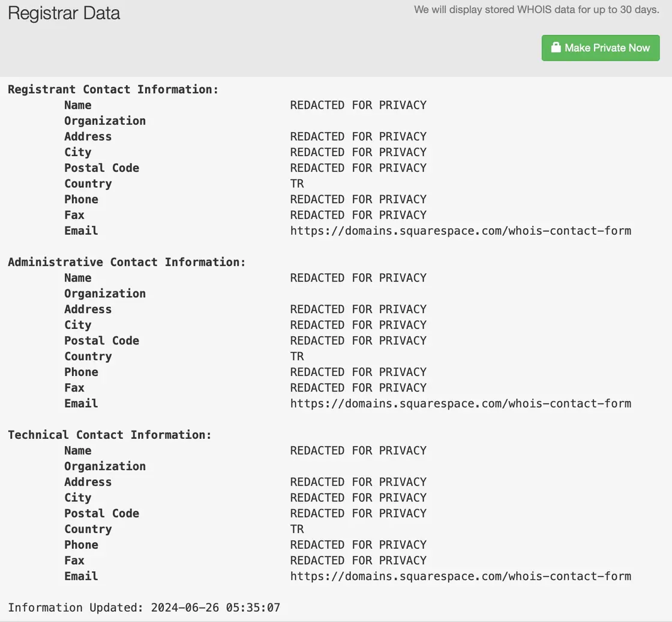
Task: Click the Registrant Country value TR
Action: pos(297,184)
